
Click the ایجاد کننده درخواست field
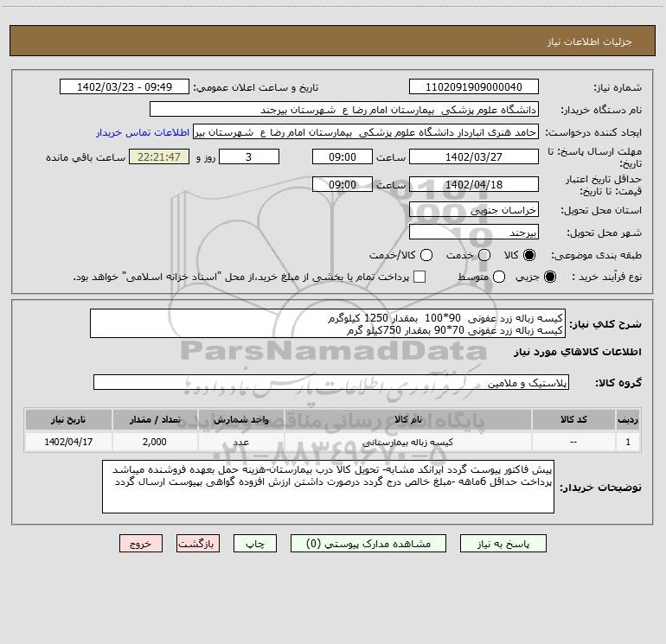[366, 131]
